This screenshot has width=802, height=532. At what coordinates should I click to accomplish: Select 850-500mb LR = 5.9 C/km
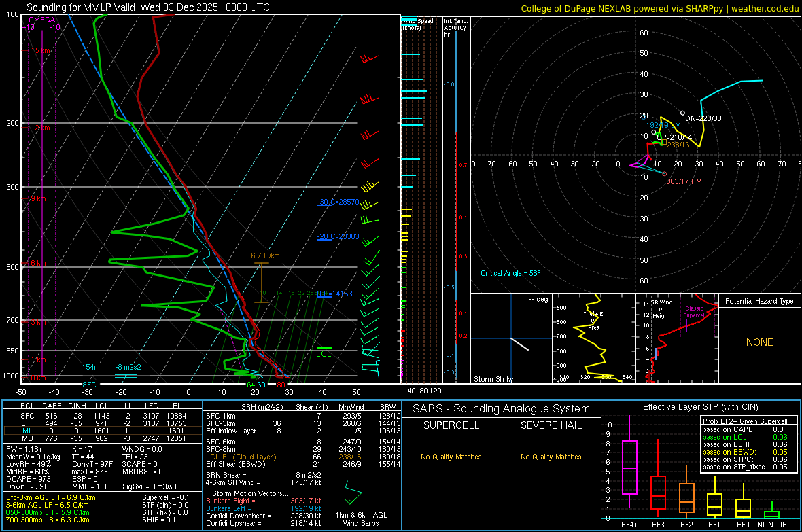point(48,512)
